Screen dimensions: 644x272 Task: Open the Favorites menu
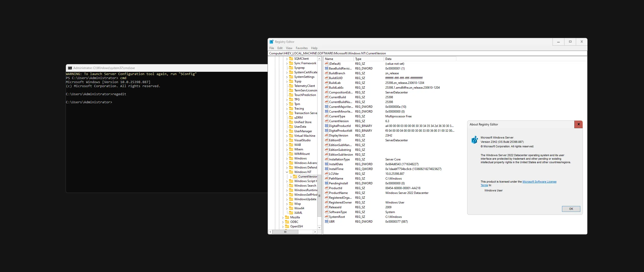301,48
